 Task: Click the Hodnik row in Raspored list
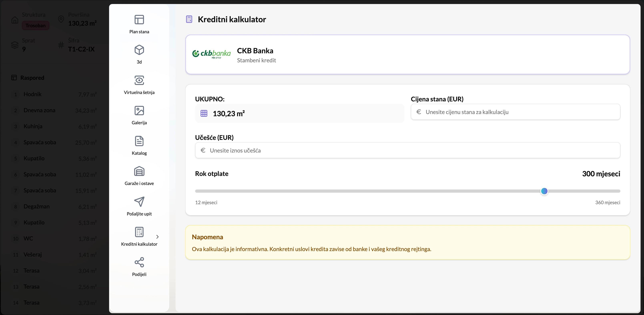tap(54, 94)
